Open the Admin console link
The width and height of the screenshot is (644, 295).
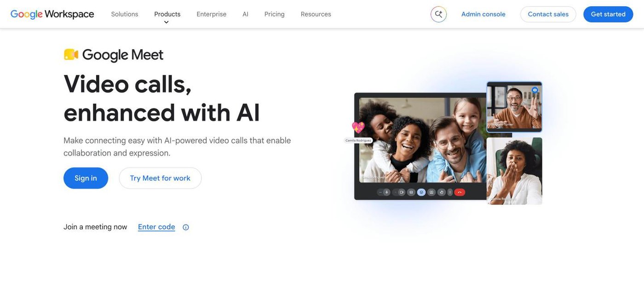pos(483,14)
